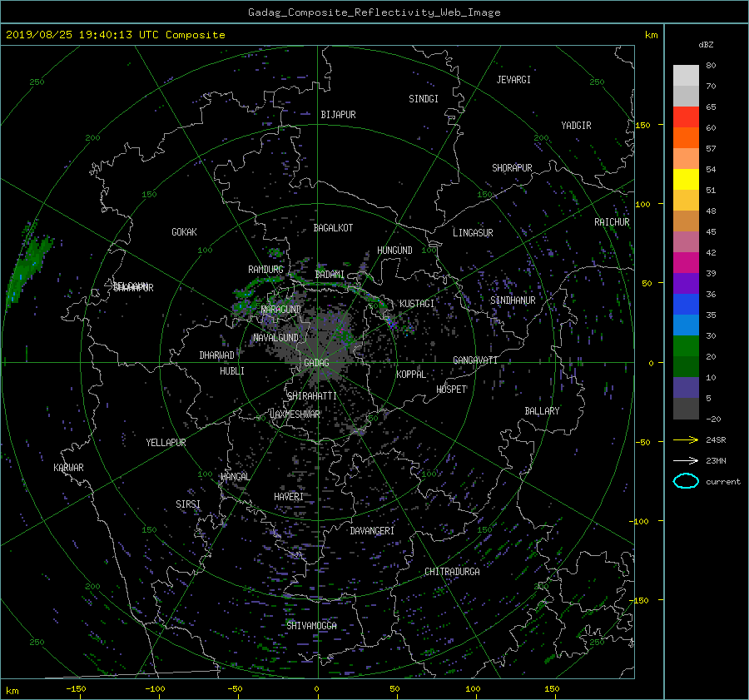Click the SIRSI city label
Viewport: 749px width, 700px height.
tap(188, 504)
